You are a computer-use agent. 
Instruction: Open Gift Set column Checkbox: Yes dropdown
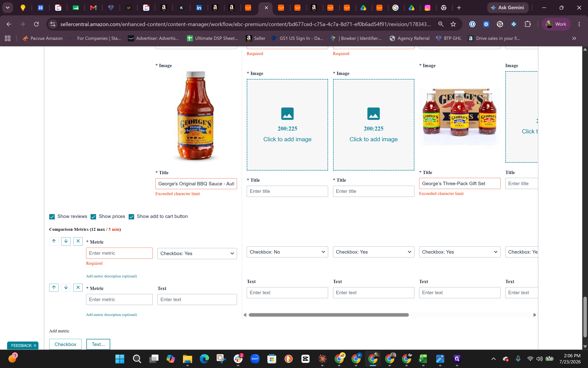point(459,252)
